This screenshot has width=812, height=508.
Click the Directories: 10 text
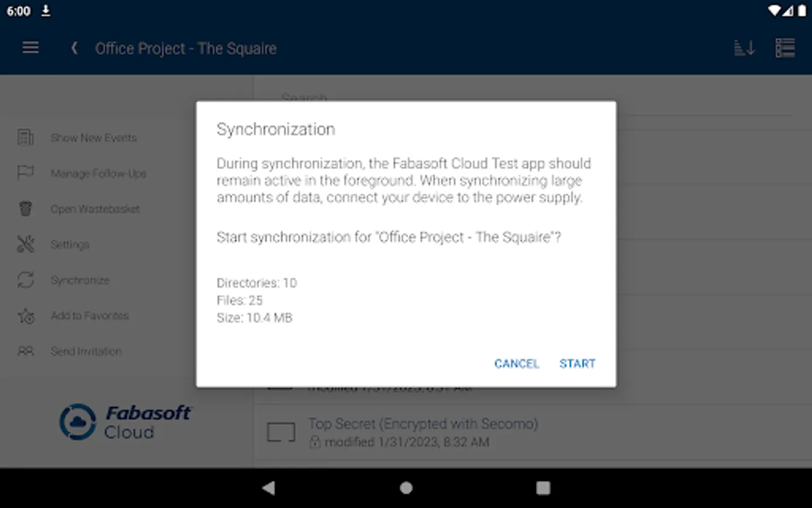point(257,283)
